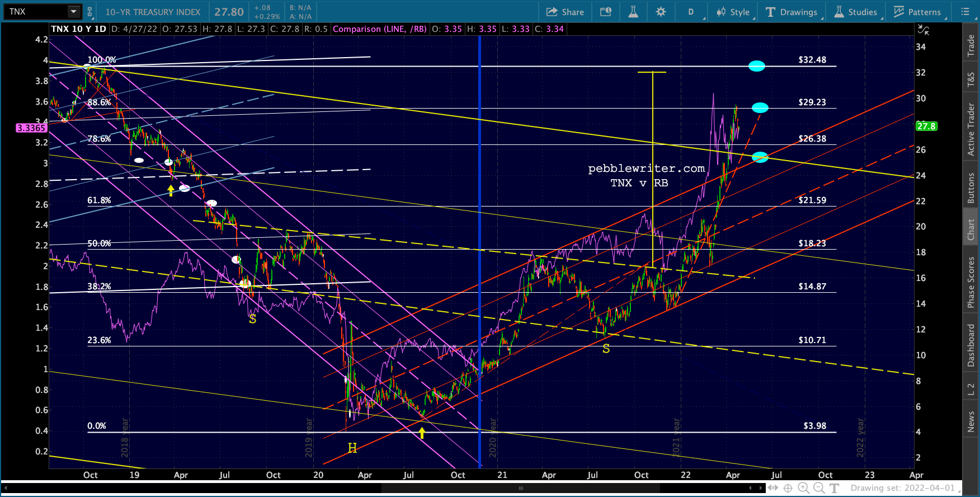Open the News sidebar tab
Viewport: 980px width, 497px height.
(971, 421)
